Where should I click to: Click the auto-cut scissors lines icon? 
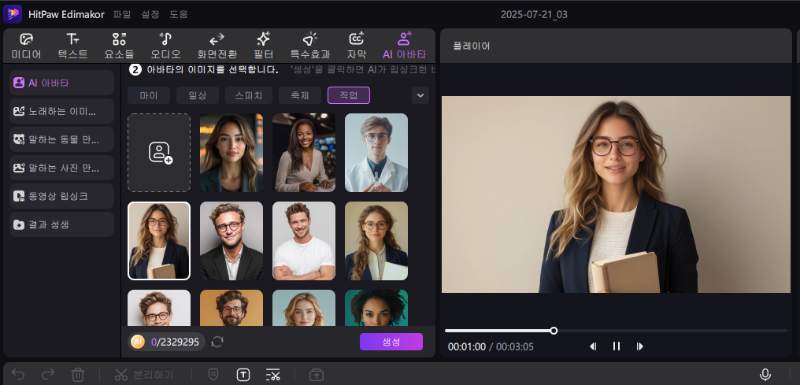coord(273,375)
